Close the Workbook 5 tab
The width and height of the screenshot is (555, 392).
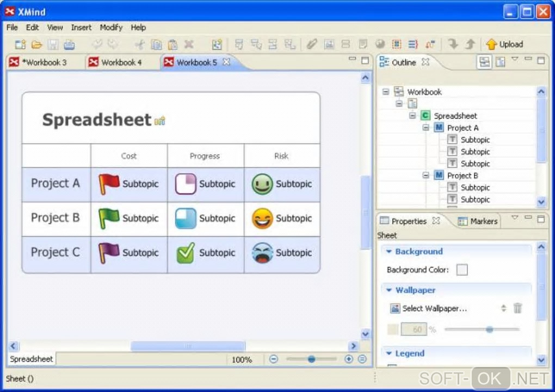226,62
